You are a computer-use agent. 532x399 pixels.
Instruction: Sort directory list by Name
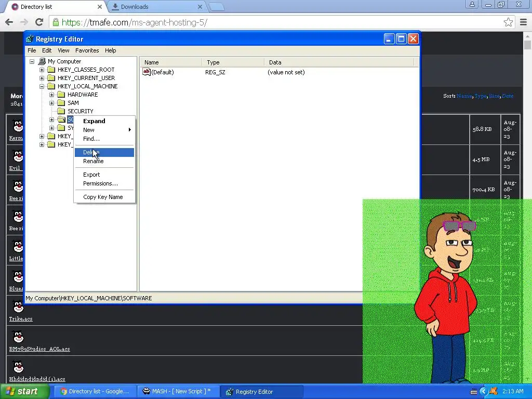tap(464, 96)
